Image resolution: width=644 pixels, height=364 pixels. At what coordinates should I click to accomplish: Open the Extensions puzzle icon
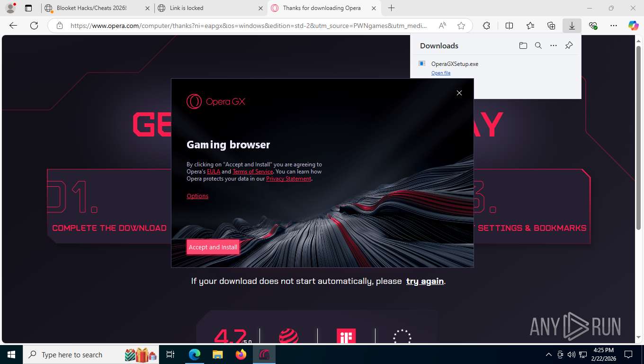[x=486, y=26]
